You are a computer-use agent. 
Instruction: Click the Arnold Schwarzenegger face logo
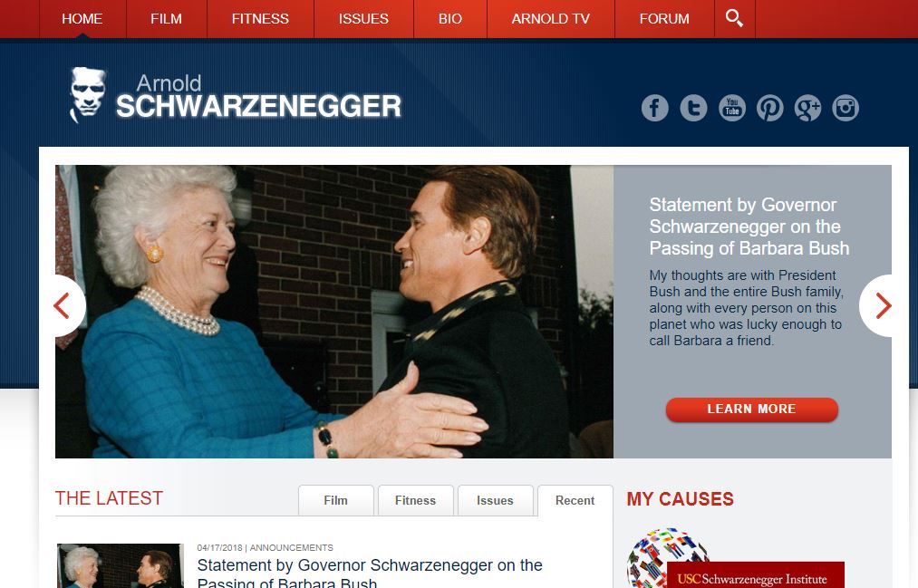[x=88, y=94]
